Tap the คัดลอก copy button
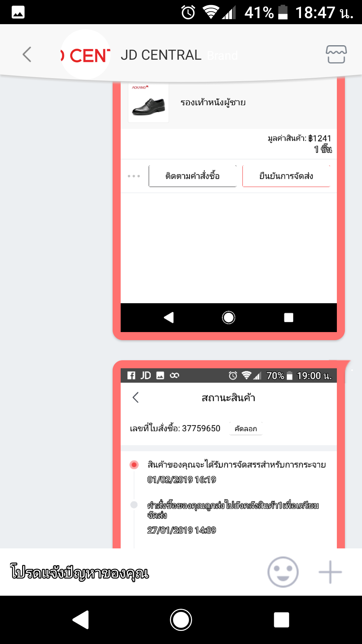 246,429
